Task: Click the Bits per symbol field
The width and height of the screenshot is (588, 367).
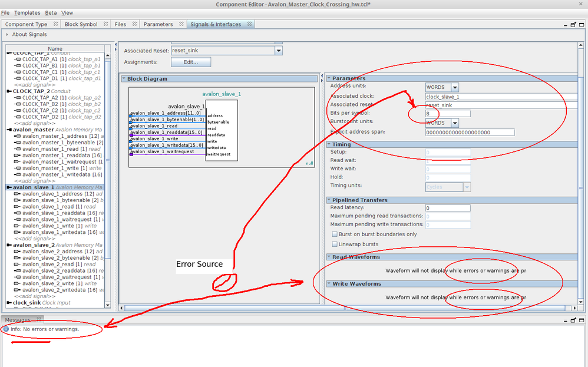Action: pyautogui.click(x=448, y=114)
